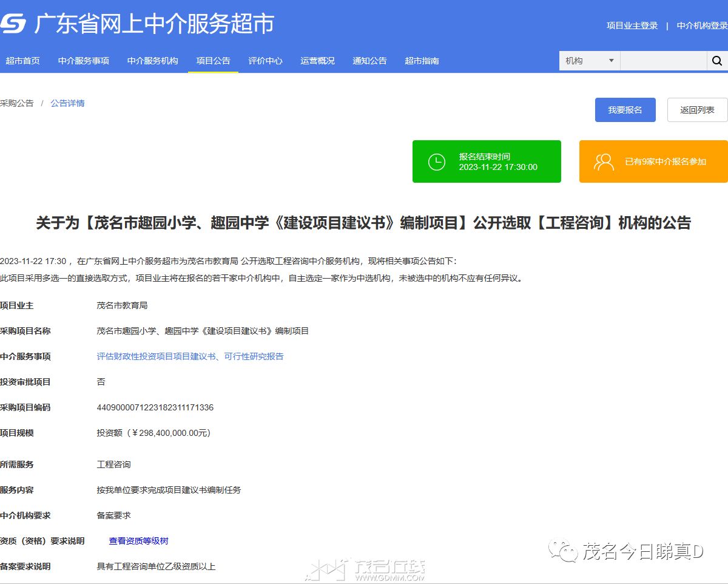Click the 我要报名 button
The width and height of the screenshot is (728, 584).
625,110
